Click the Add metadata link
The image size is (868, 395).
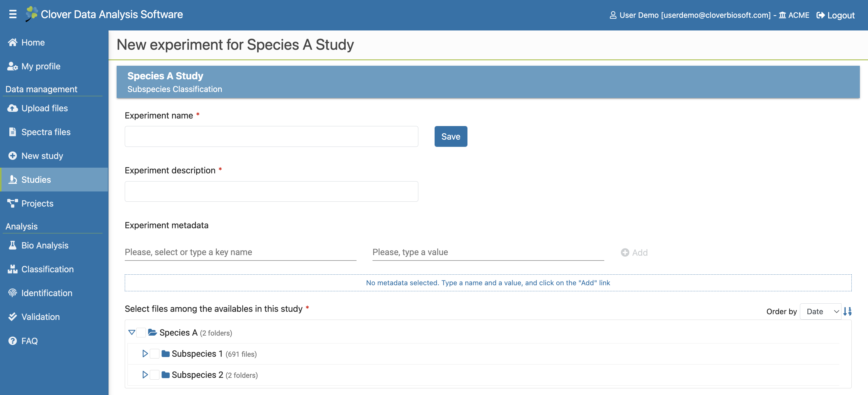coord(634,252)
